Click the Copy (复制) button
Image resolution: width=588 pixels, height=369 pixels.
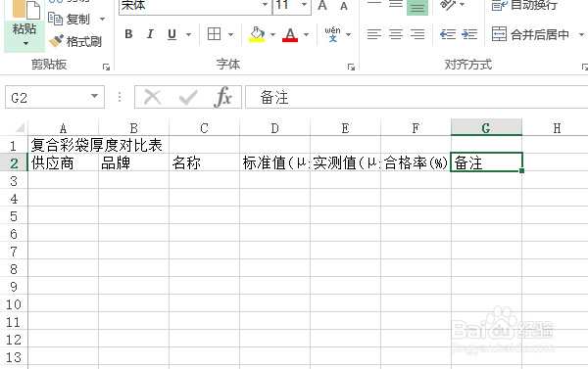pos(70,19)
